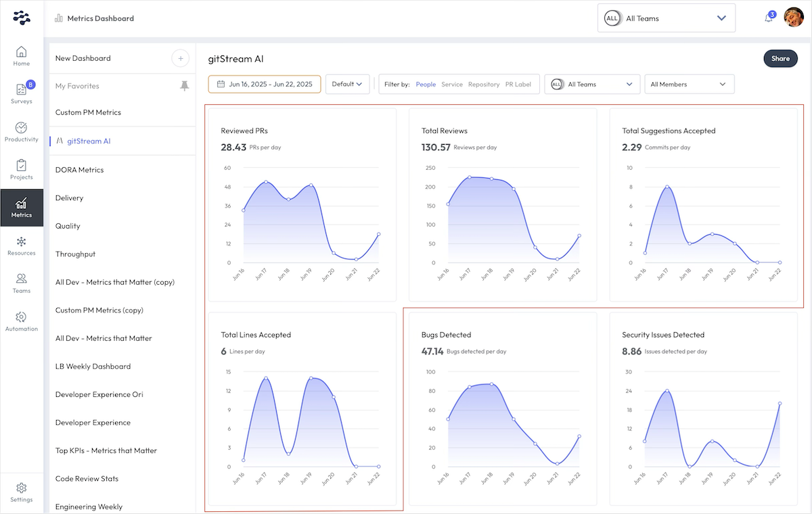Filter by Service
Screen dimensions: 812x514
click(x=452, y=85)
